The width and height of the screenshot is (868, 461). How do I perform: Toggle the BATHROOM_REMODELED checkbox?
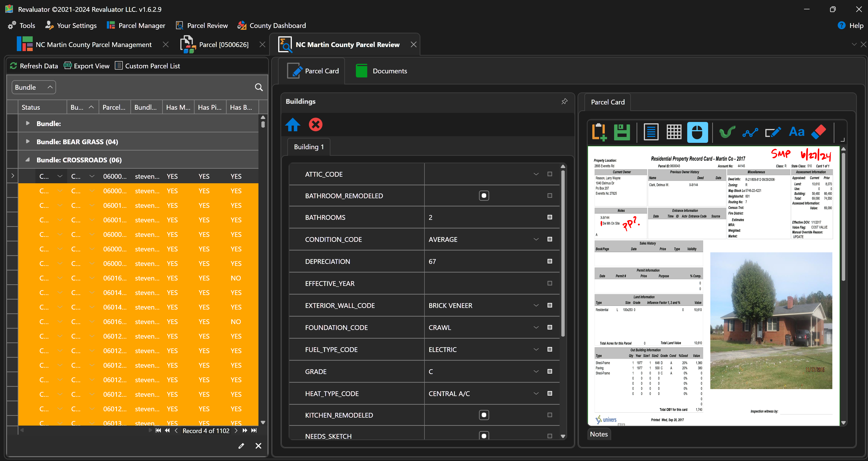[484, 196]
